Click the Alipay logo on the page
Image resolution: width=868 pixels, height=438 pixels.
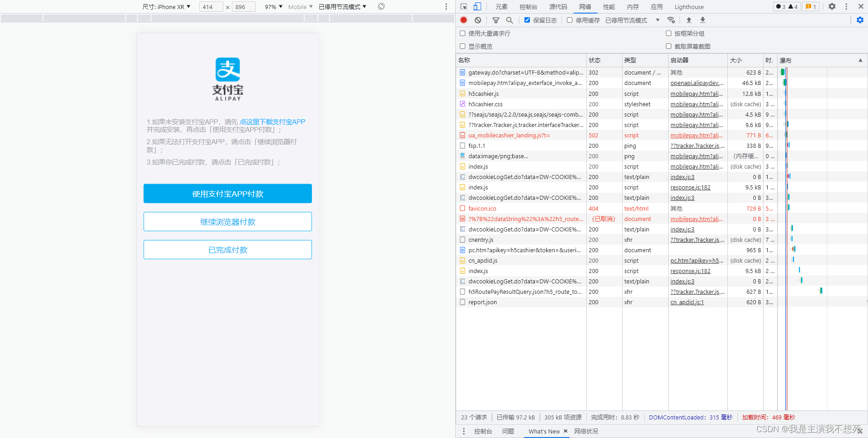pos(228,79)
